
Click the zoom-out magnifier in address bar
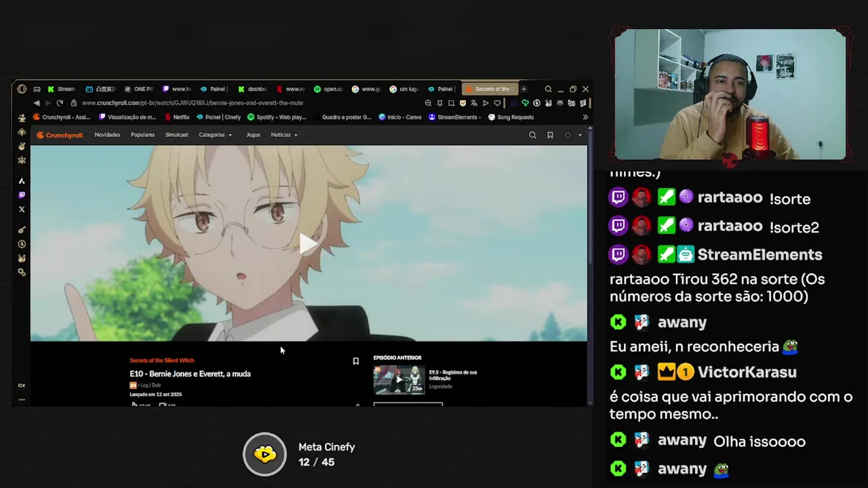pos(428,103)
